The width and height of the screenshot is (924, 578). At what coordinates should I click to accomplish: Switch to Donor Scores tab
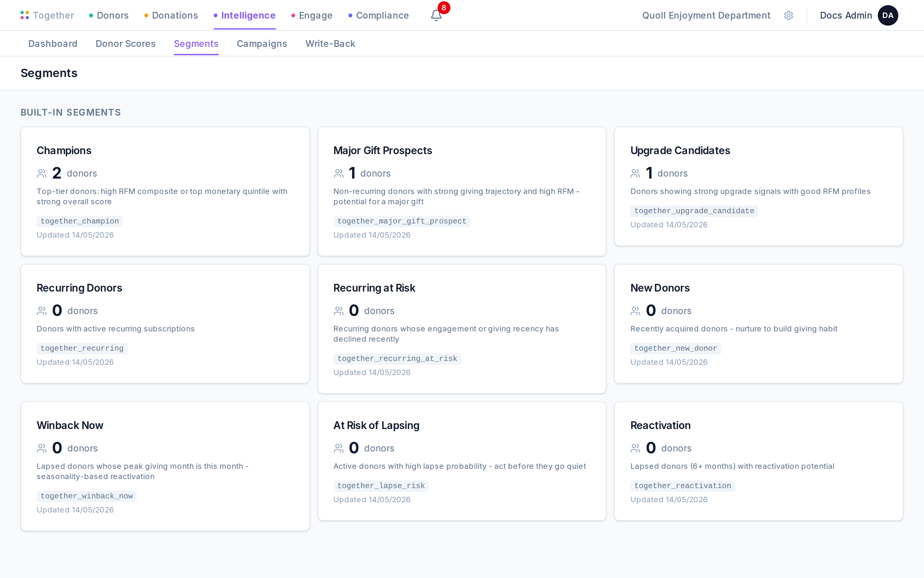(x=126, y=44)
